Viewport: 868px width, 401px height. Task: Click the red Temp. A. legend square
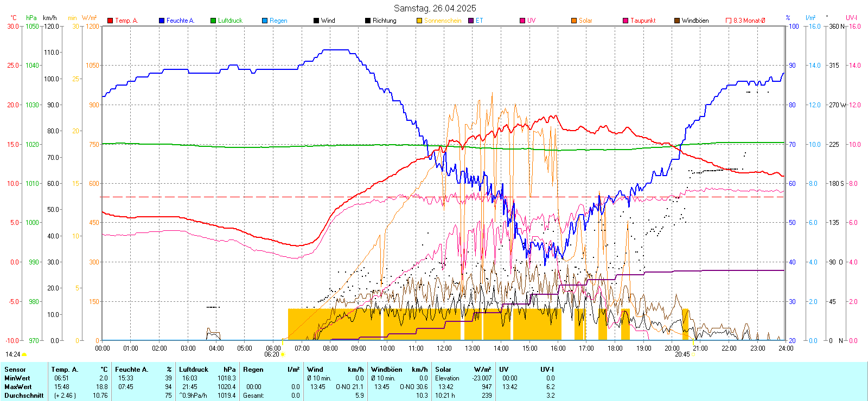pos(110,21)
